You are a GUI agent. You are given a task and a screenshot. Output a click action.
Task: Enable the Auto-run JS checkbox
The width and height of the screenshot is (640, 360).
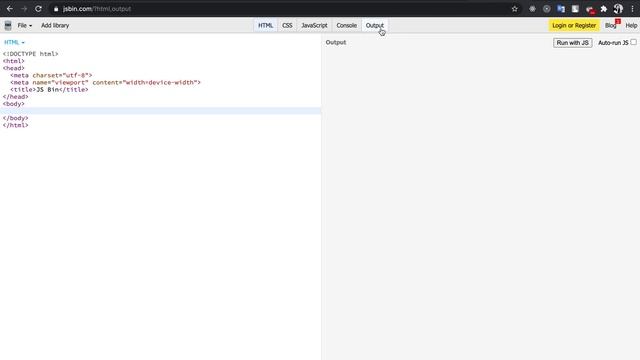pos(633,42)
